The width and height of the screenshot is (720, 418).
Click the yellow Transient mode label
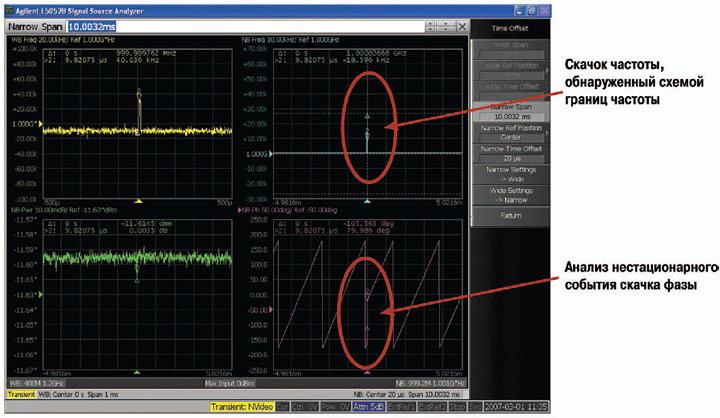(21, 394)
